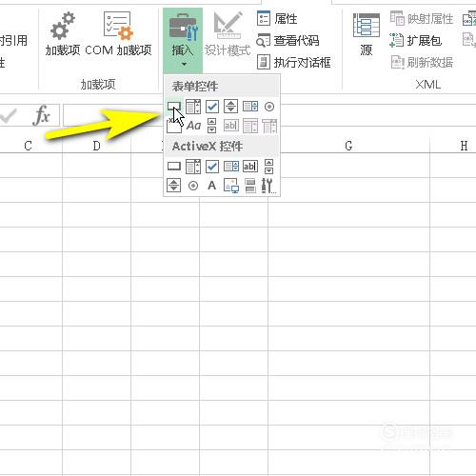
Task: Open the XML 源 source pane
Action: point(366,35)
